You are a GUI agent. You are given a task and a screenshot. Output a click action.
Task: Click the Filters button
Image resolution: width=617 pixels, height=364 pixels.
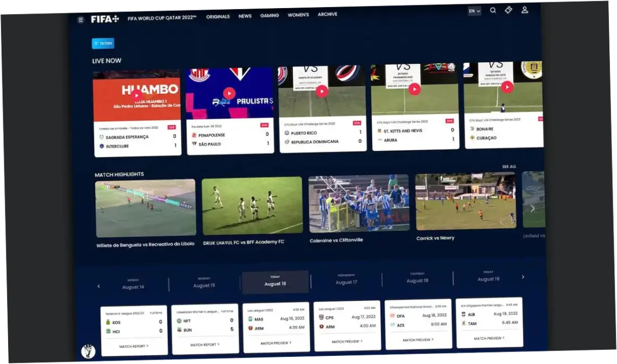(x=103, y=43)
